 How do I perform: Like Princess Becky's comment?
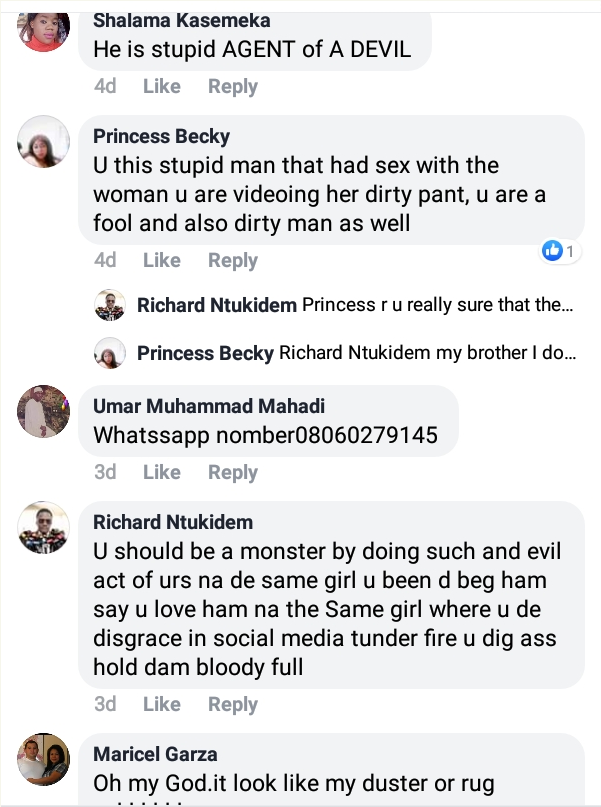[x=161, y=261]
